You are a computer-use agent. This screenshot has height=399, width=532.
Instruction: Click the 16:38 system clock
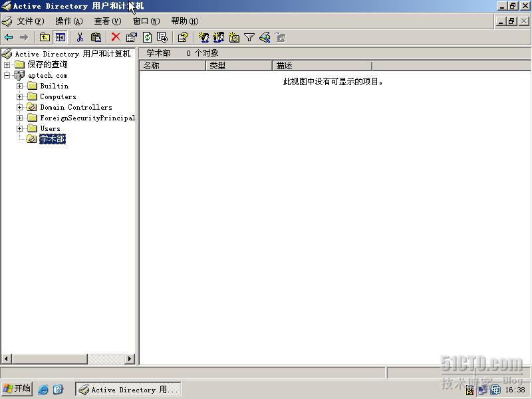coord(515,390)
